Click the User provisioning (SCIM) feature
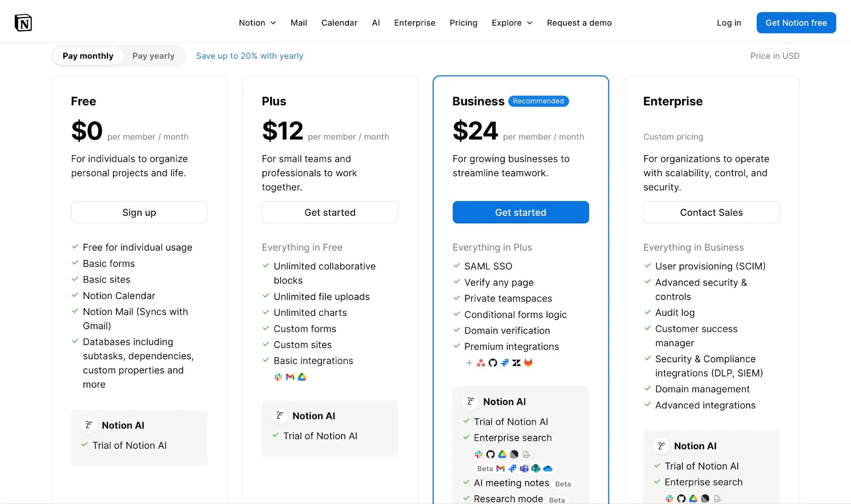Image resolution: width=851 pixels, height=504 pixels. click(711, 266)
